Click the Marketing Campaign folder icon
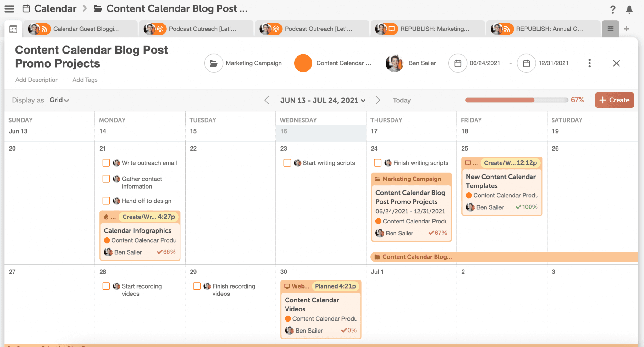This screenshot has height=347, width=644. [214, 63]
